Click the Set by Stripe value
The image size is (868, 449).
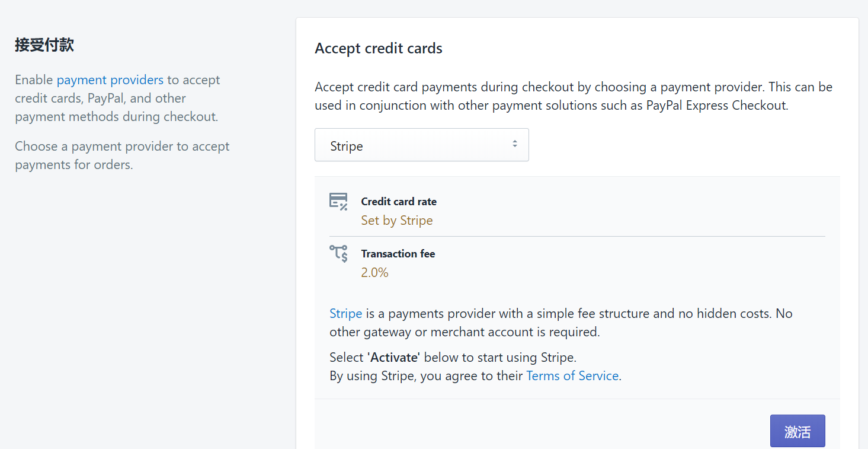pyautogui.click(x=397, y=221)
